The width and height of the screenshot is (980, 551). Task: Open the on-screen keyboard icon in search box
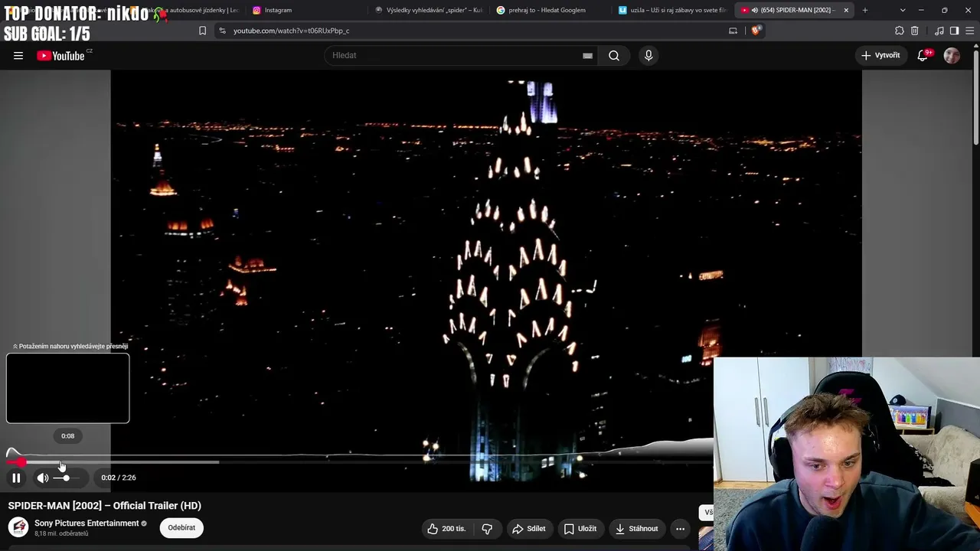point(587,55)
